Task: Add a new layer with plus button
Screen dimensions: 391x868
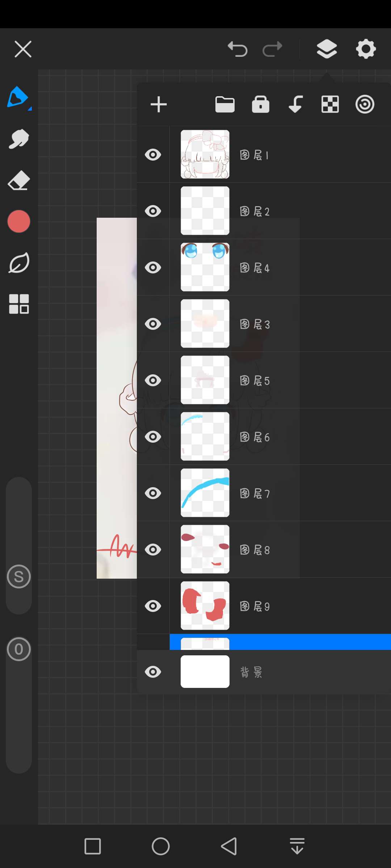Action: (159, 105)
